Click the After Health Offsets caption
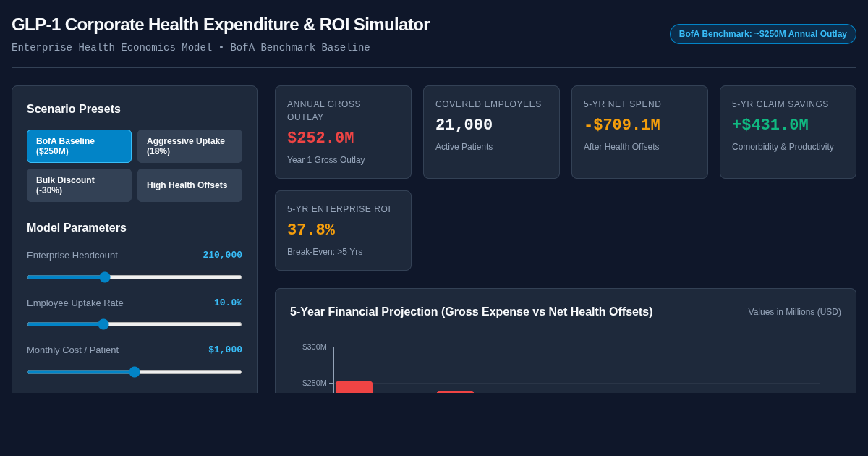Screen dimensions: 868x456 click(x=621, y=147)
